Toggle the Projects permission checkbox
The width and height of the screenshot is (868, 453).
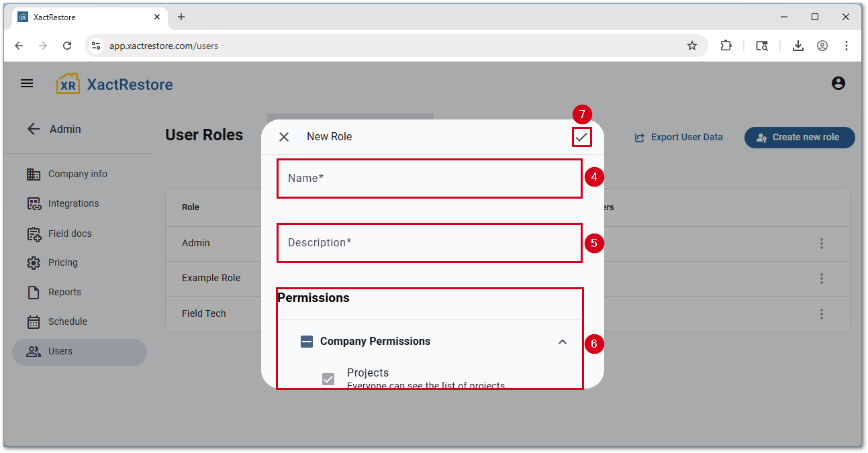tap(328, 379)
